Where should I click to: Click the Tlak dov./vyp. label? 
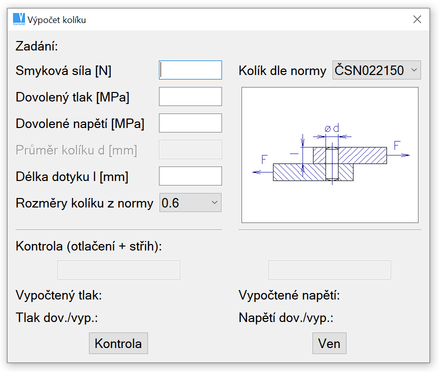tap(57, 318)
